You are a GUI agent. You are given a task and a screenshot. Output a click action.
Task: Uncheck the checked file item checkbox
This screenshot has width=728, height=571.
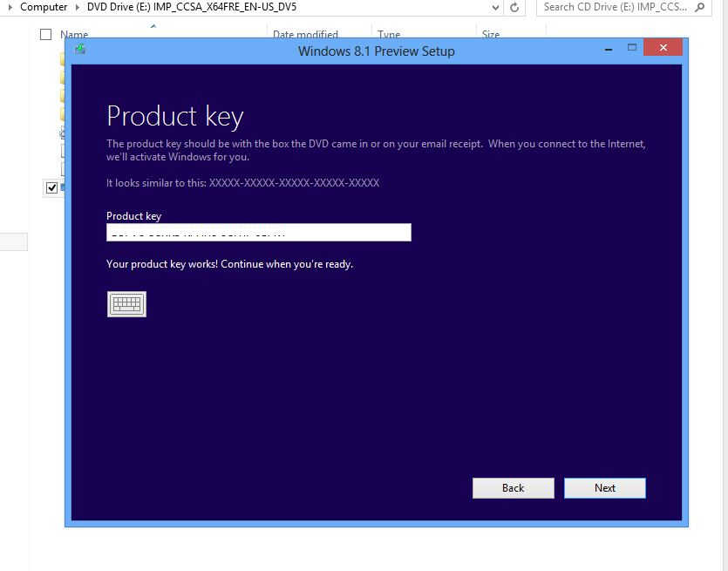tap(51, 187)
